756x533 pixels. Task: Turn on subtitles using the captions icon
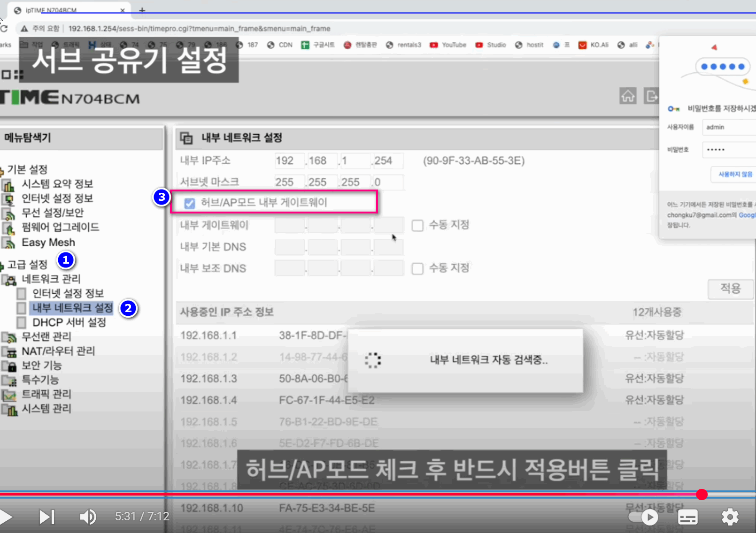pos(688,517)
